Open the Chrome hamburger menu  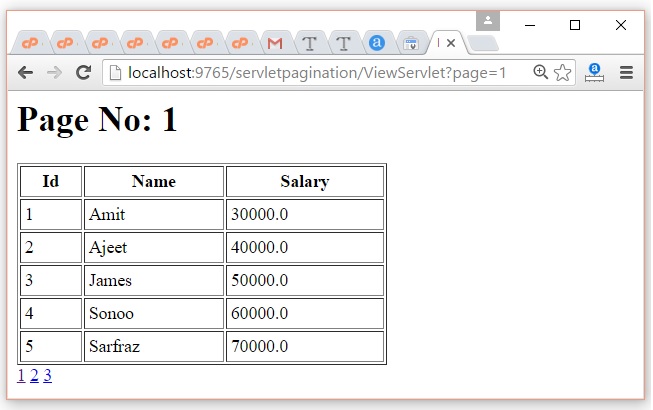click(627, 72)
